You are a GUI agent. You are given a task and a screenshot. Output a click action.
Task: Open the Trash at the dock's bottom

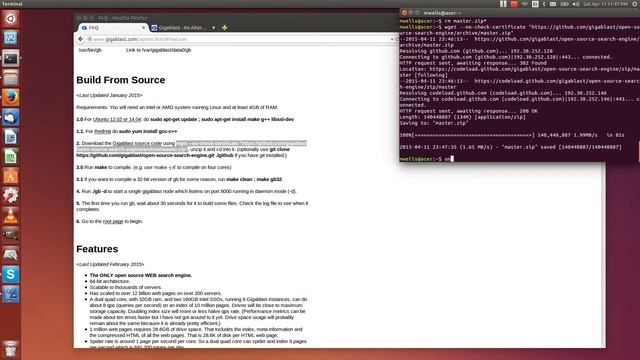pos(11,349)
